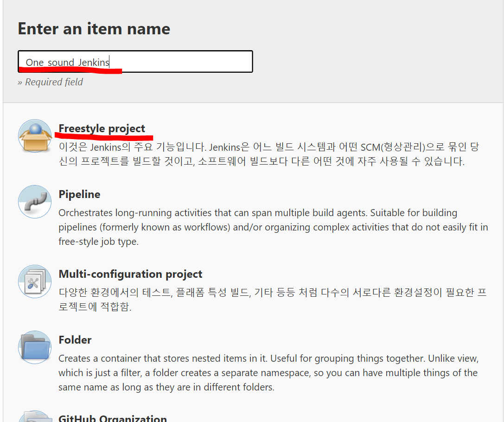The image size is (504, 422).
Task: Select the Freestyle project box icon
Action: pyautogui.click(x=35, y=136)
